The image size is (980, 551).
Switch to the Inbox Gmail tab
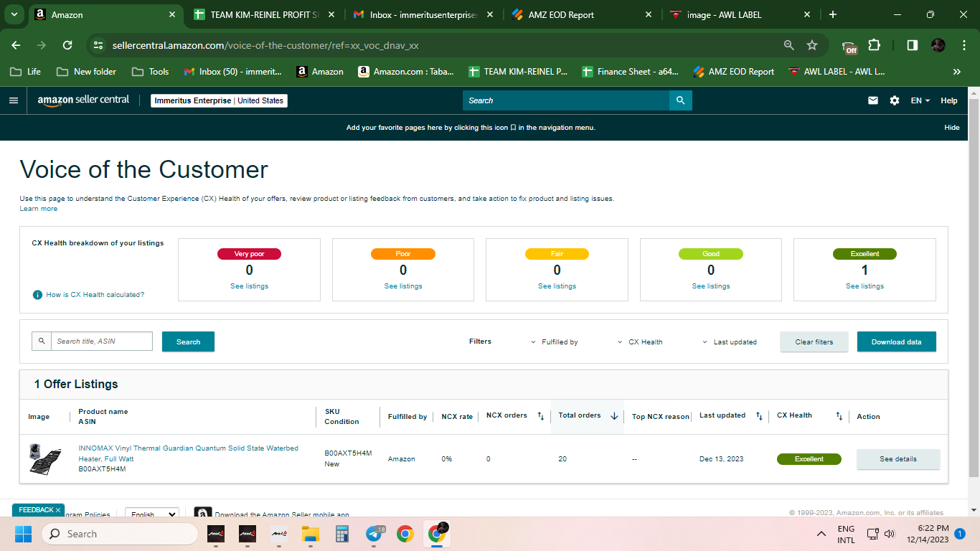pos(423,14)
